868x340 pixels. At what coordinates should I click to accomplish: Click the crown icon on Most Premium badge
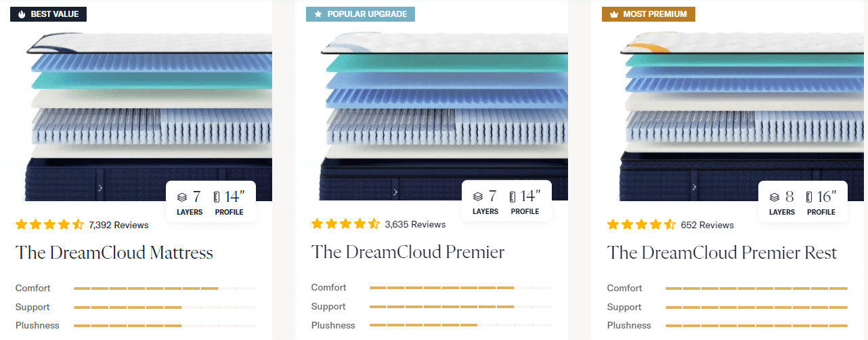click(x=613, y=14)
